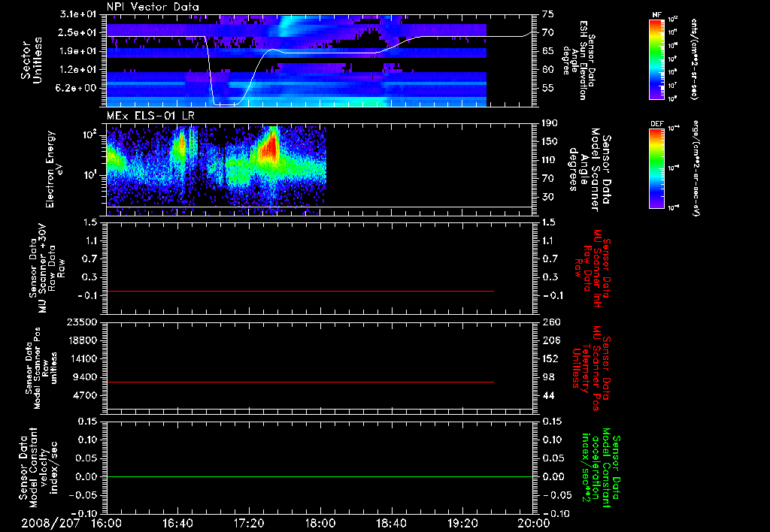This screenshot has height=532, width=770.
Task: Click the '150' scanner angle tick
Action: coord(550,141)
